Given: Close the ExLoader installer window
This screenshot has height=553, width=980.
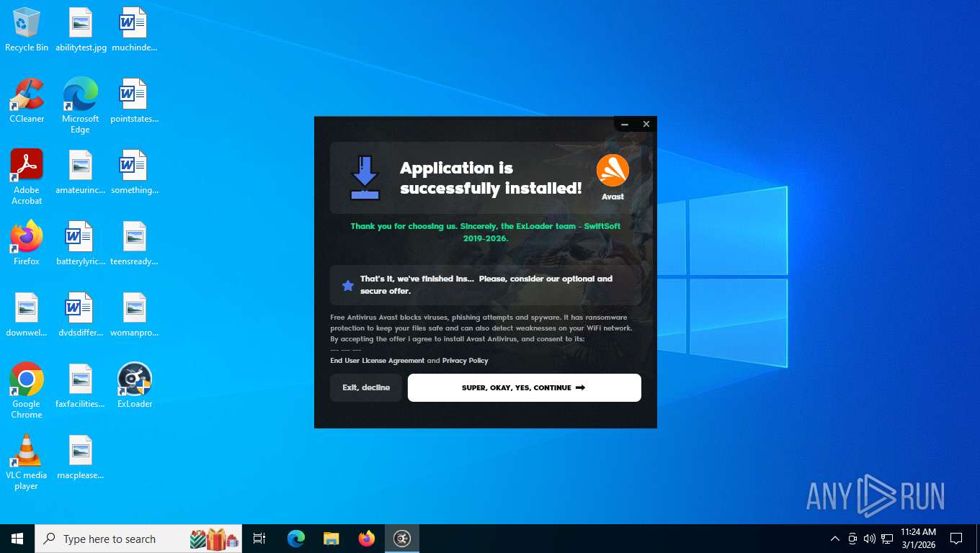Looking at the screenshot, I should tap(646, 124).
